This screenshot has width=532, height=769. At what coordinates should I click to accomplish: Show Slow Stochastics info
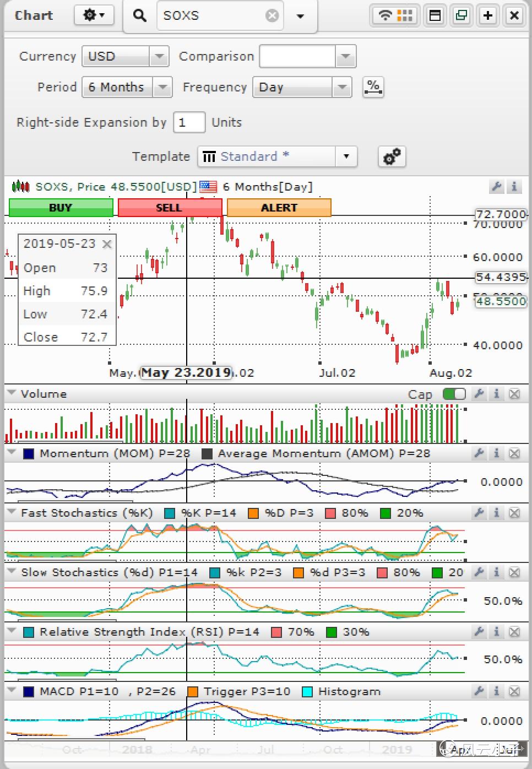497,572
